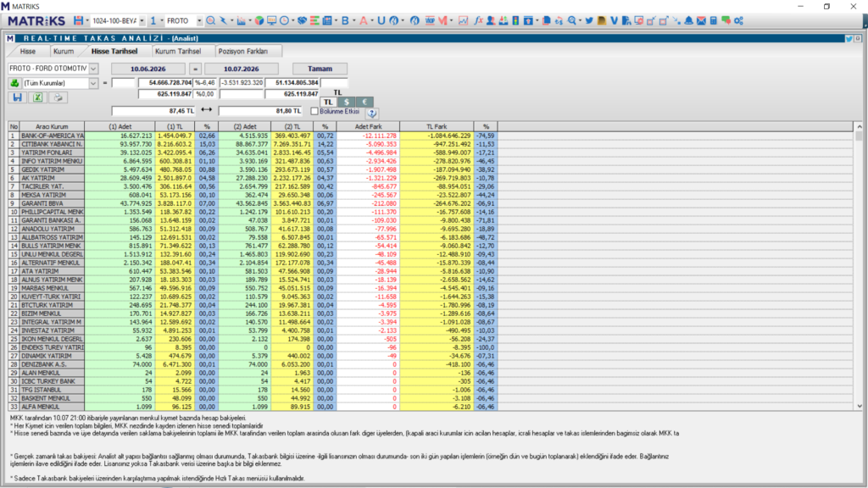Screen dimensions: 868x488
Task: Switch currency to the euro toggle
Action: [x=364, y=103]
